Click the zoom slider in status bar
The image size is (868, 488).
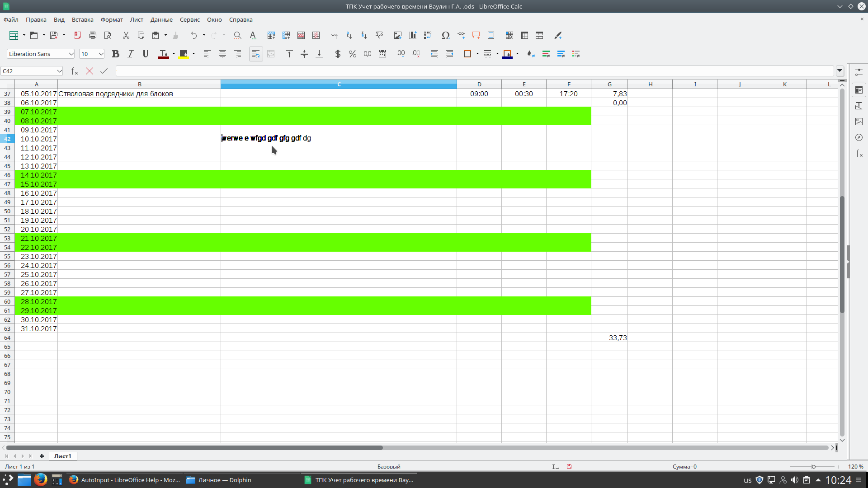[813, 466]
